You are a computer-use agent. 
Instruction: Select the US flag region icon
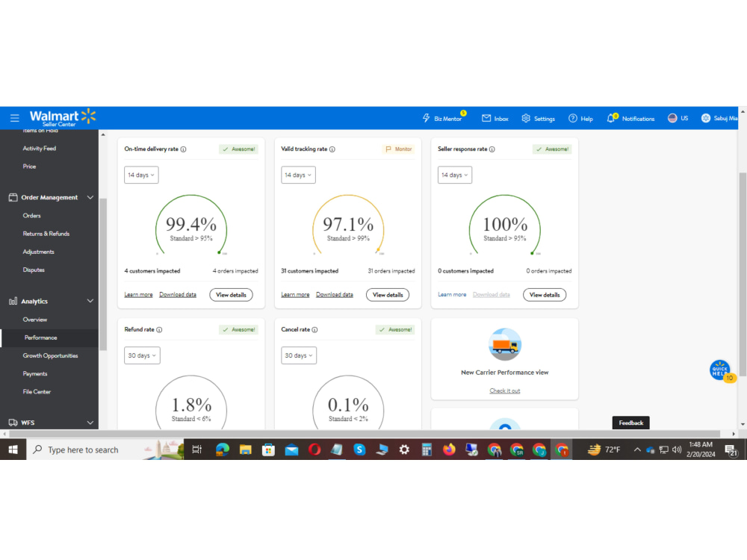[672, 118]
